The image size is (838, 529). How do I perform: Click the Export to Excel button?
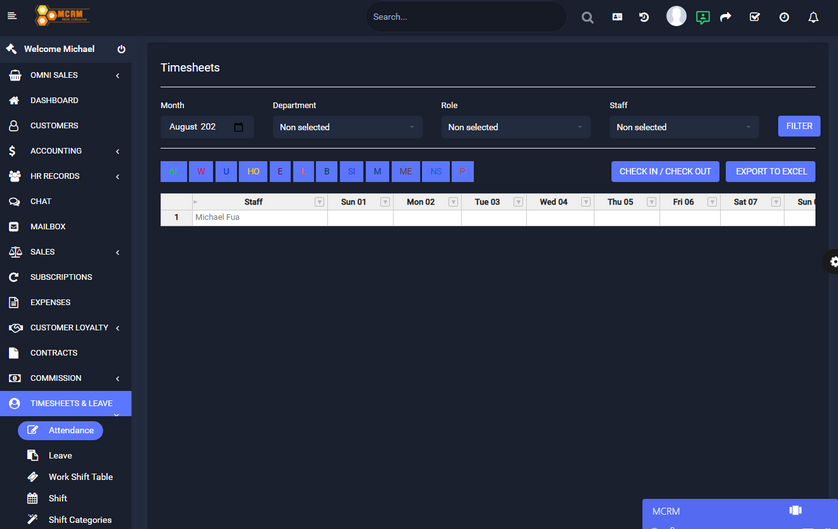tap(770, 171)
